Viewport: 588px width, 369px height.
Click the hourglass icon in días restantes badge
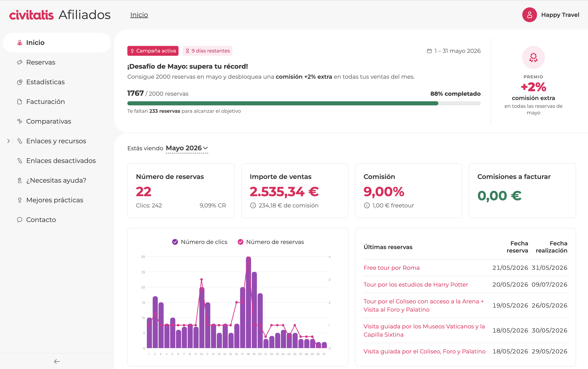point(187,51)
